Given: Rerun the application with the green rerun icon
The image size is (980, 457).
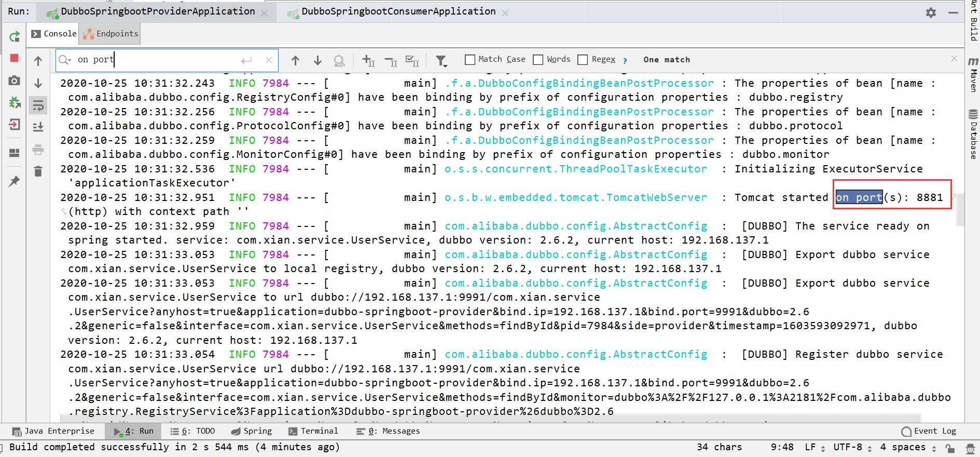Looking at the screenshot, I should [x=15, y=36].
